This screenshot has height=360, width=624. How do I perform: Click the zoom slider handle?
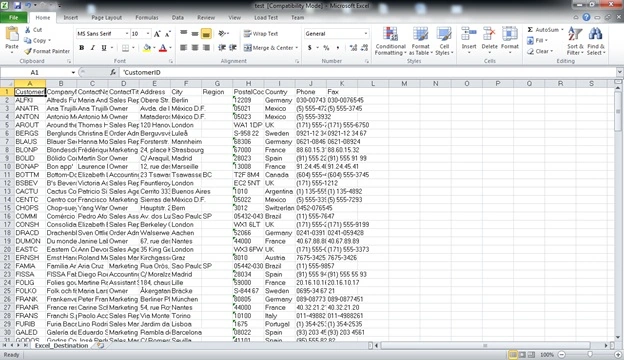(x=590, y=354)
